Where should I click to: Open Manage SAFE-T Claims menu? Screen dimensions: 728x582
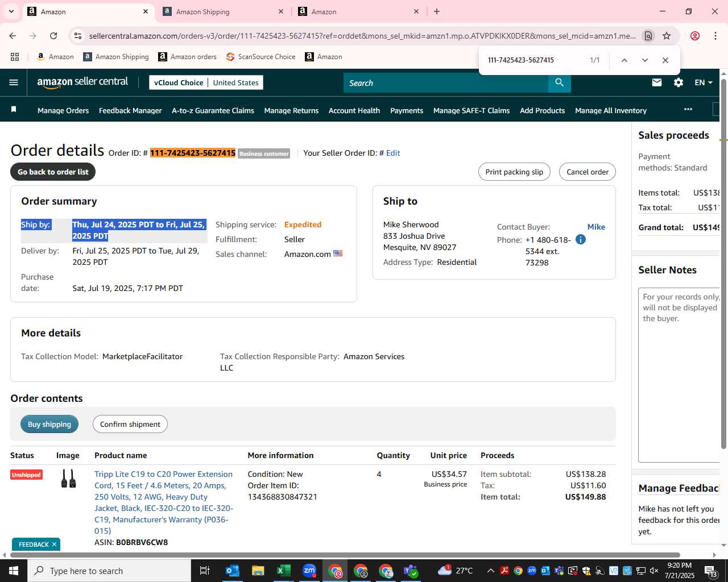click(471, 110)
